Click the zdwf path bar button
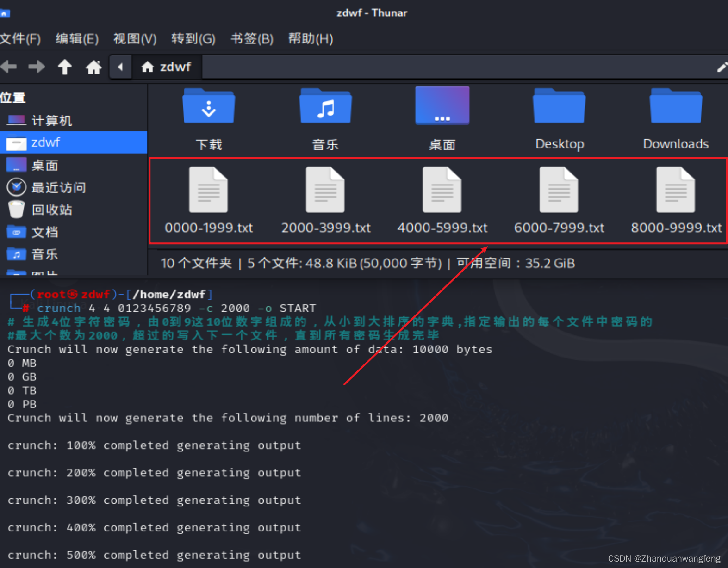 (167, 67)
